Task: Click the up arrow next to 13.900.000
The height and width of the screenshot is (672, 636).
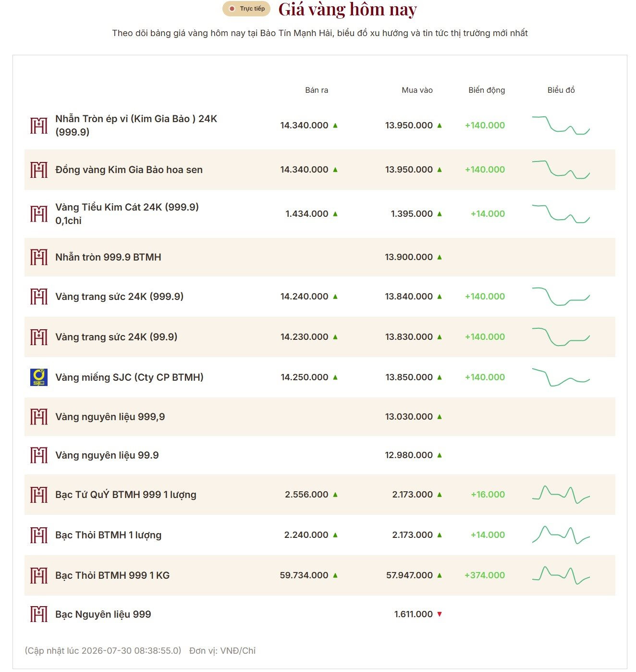Action: 439,257
